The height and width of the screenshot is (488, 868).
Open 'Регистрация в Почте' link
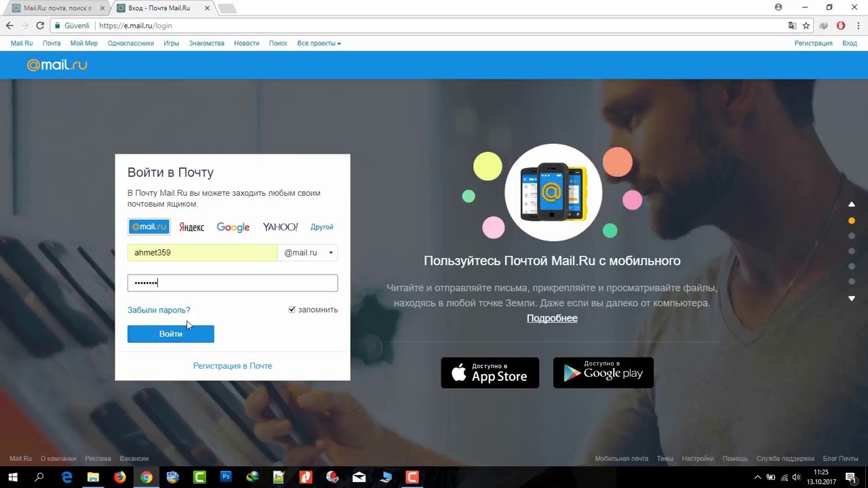click(233, 366)
